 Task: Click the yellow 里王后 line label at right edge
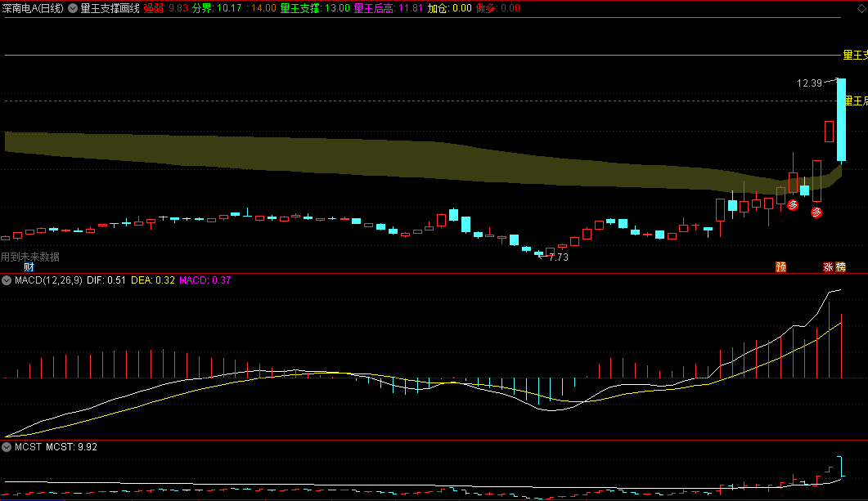coord(855,101)
